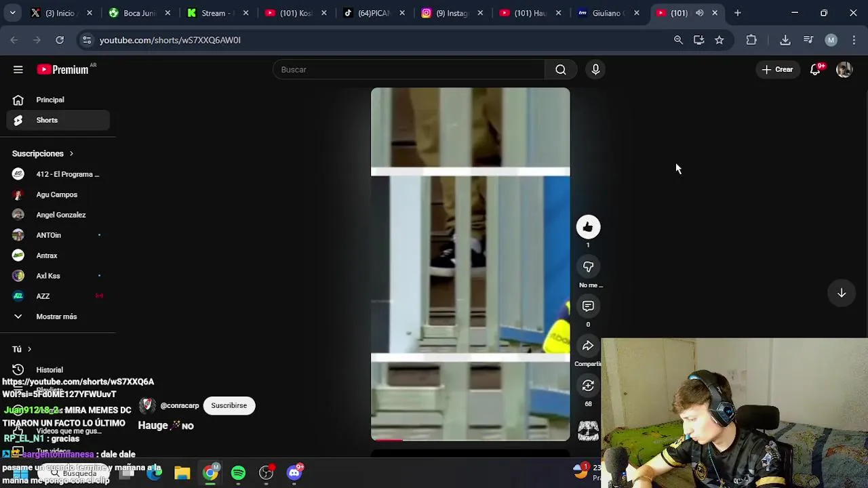Open Historial in sidebar

tap(58, 370)
